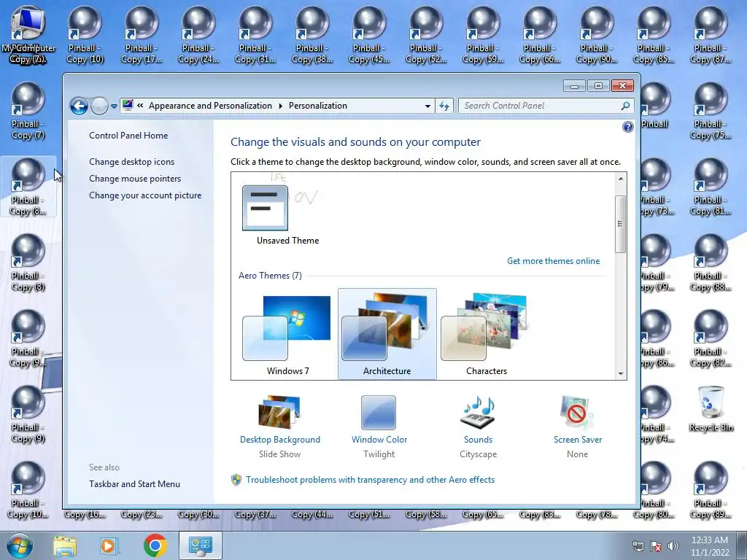Go to Control Panel Home

click(x=128, y=135)
